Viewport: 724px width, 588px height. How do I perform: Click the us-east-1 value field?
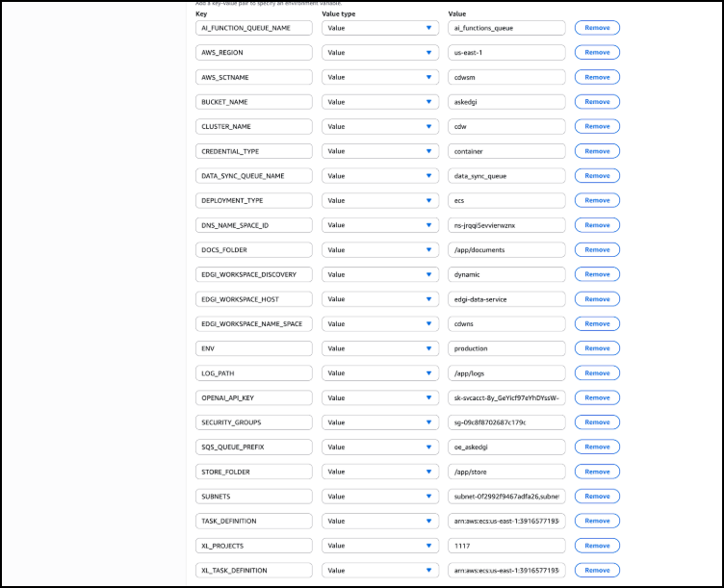click(x=506, y=53)
